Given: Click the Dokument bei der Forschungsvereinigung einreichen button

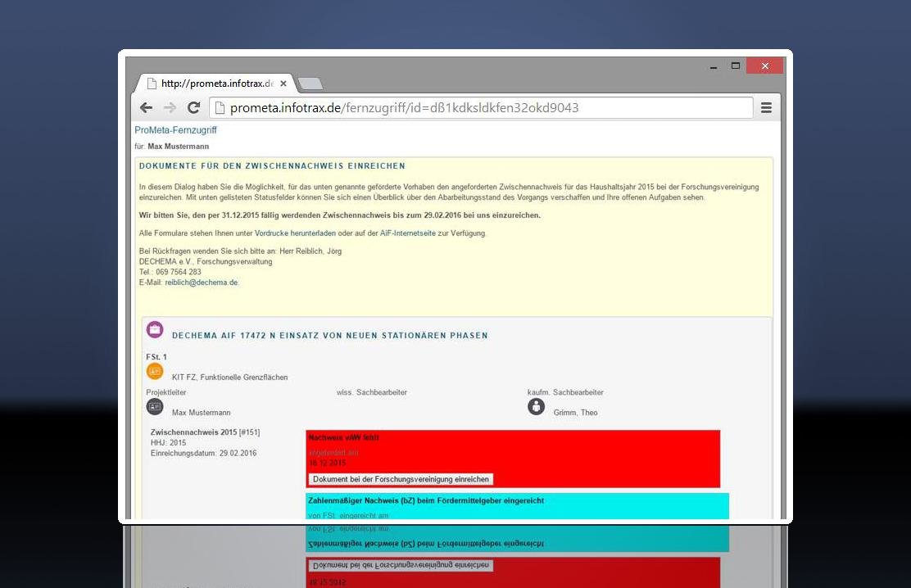Looking at the screenshot, I should point(401,479).
